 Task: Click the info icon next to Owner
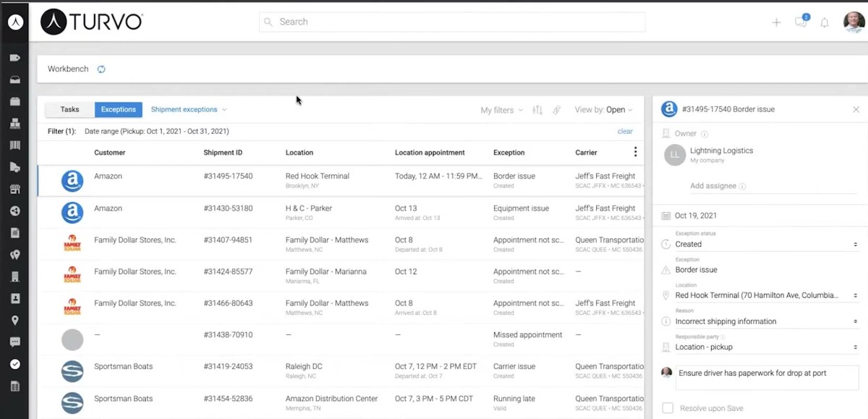coord(705,134)
